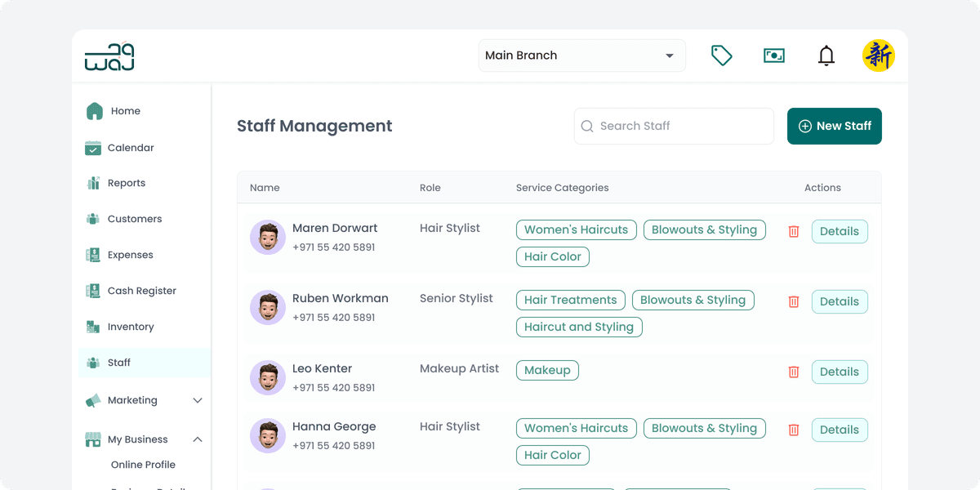Open Cash Register from sidebar
The image size is (980, 490).
(x=141, y=291)
